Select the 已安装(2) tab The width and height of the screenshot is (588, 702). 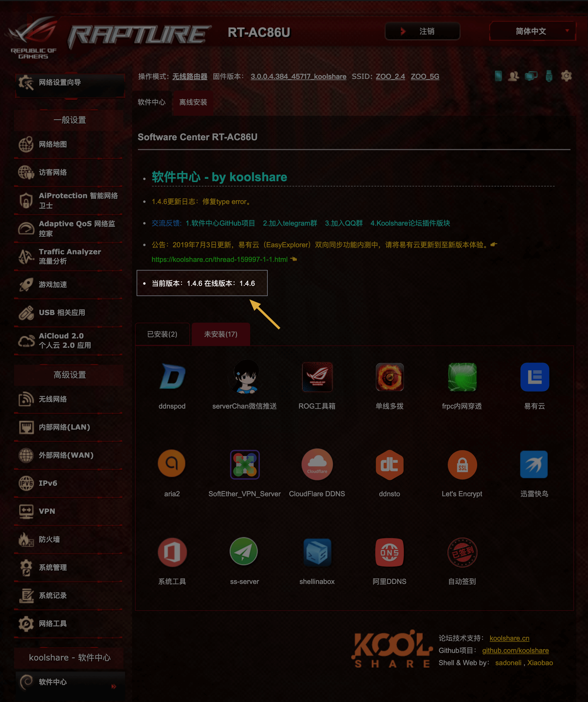pos(162,334)
